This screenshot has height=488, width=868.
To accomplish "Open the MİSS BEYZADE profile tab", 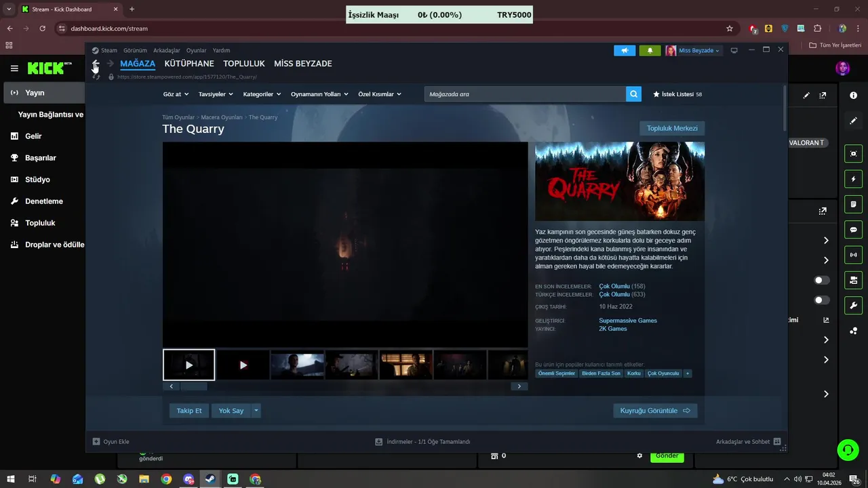I will click(x=303, y=64).
